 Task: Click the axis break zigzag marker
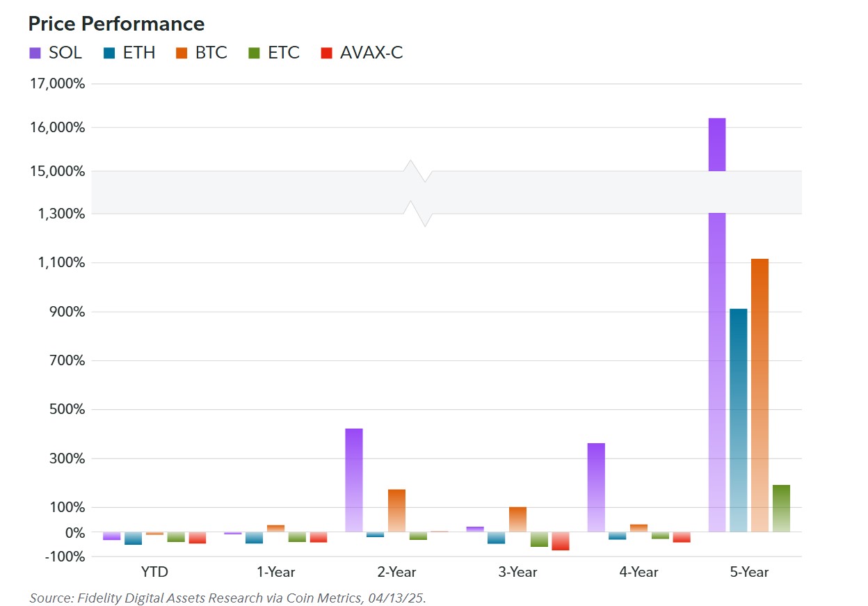click(x=418, y=193)
